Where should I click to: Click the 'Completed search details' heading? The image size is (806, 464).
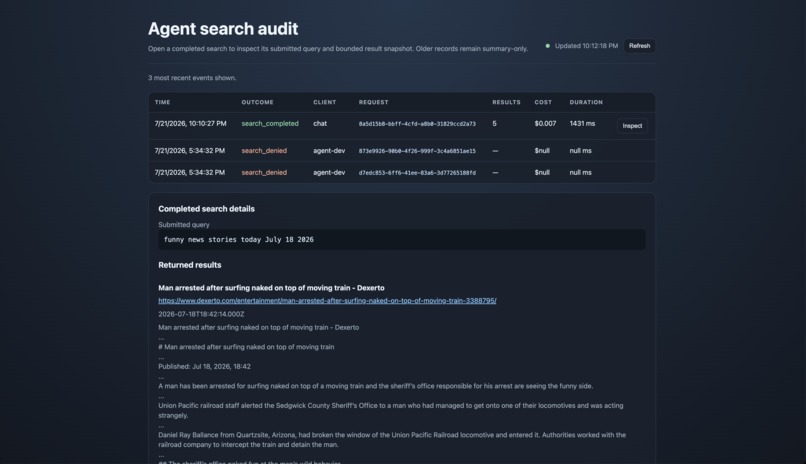pyautogui.click(x=206, y=209)
